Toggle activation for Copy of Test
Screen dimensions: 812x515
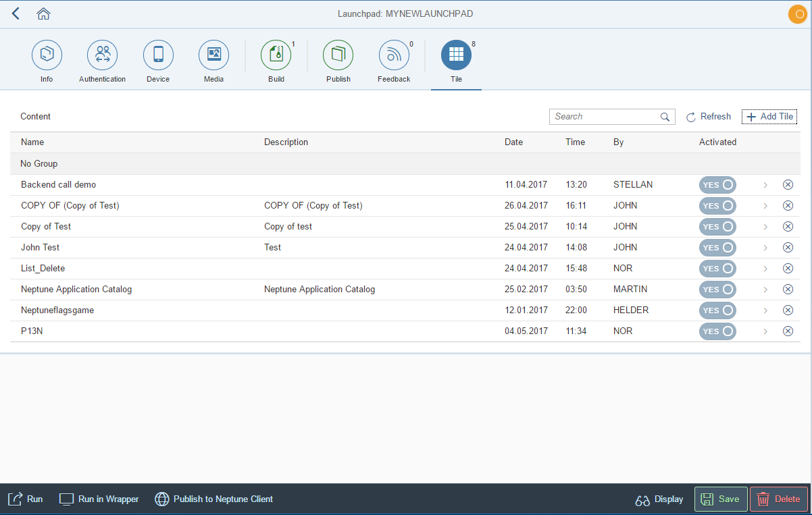pyautogui.click(x=717, y=227)
